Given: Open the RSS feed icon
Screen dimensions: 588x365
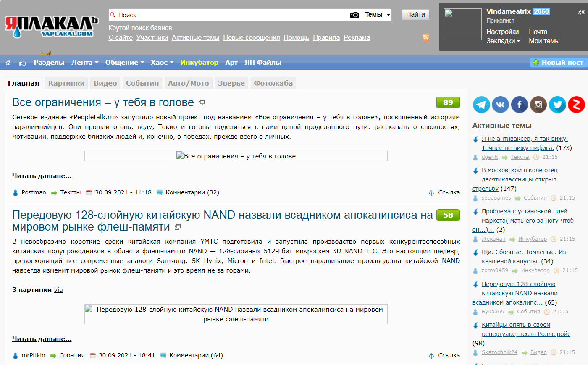Looking at the screenshot, I should coord(426,38).
